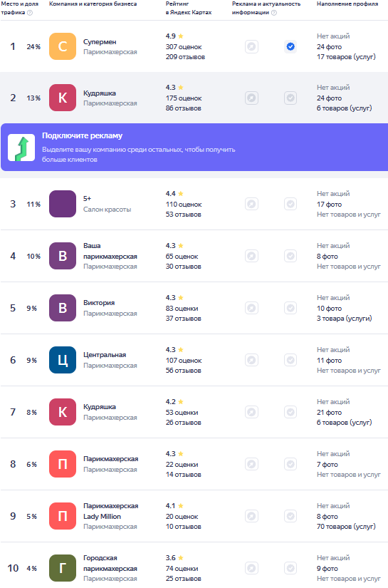
Task: Click the advertising indicator icon for Кудряшка rank 7
Action: coord(252,412)
